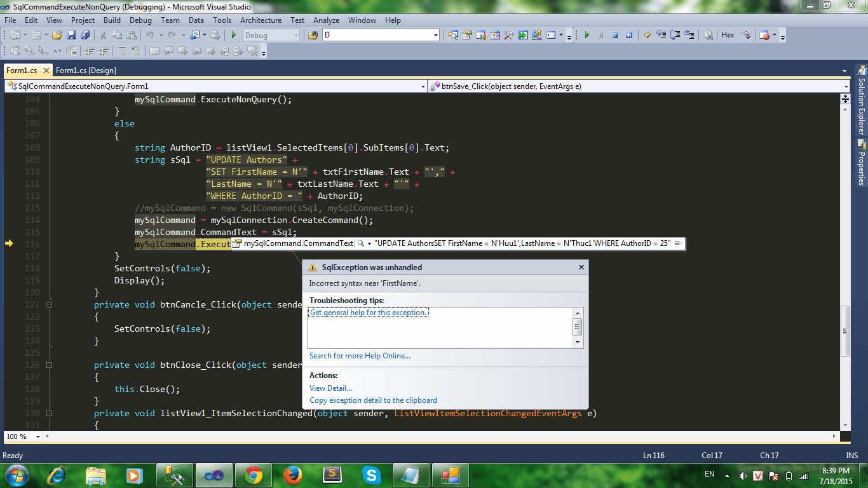868x488 pixels.
Task: Click the Navigate Backward icon
Action: point(194,35)
